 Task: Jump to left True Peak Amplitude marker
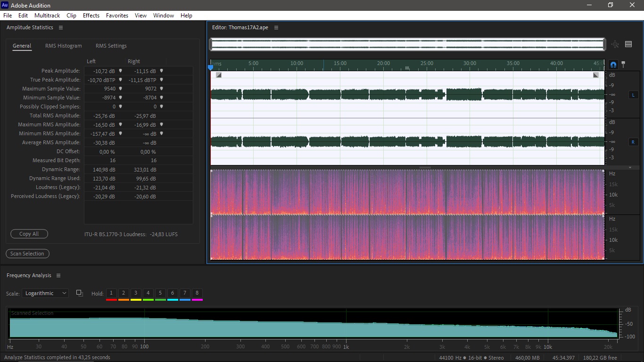point(120,80)
